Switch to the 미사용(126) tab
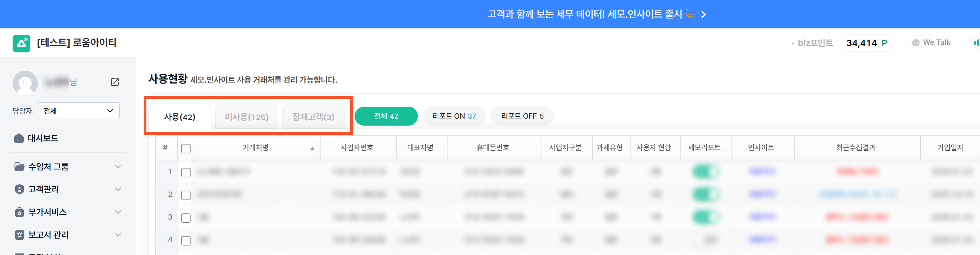Image resolution: width=980 pixels, height=255 pixels. coord(247,117)
